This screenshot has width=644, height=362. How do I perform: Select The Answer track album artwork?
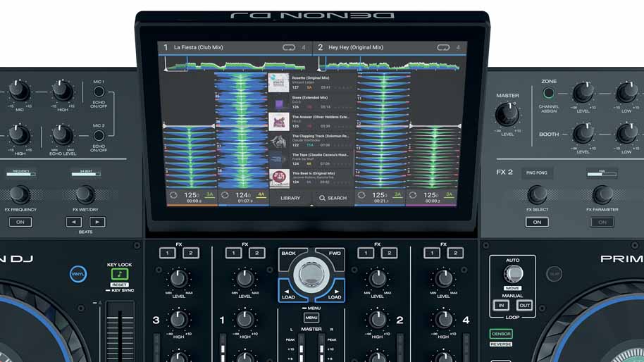pyautogui.click(x=278, y=121)
